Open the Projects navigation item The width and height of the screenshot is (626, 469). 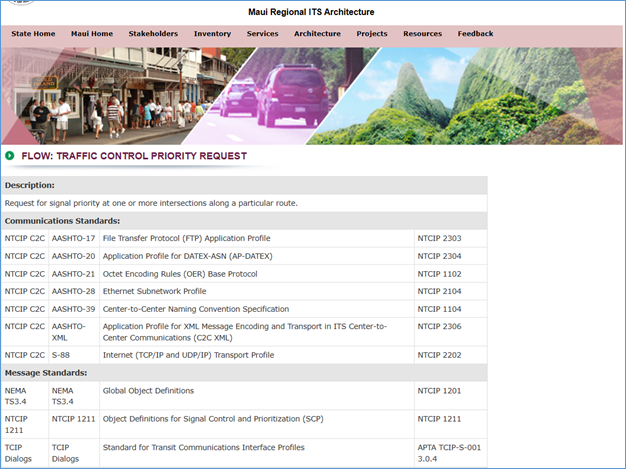point(372,34)
